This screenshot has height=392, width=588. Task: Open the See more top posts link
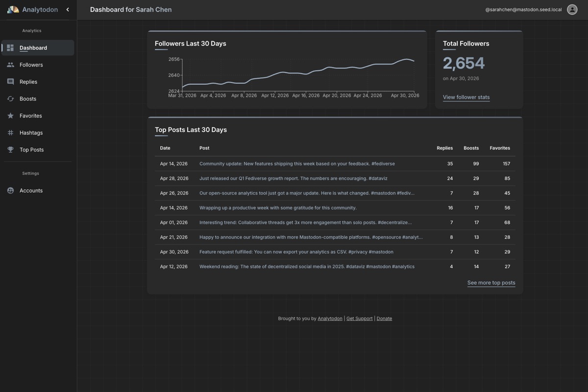click(491, 283)
